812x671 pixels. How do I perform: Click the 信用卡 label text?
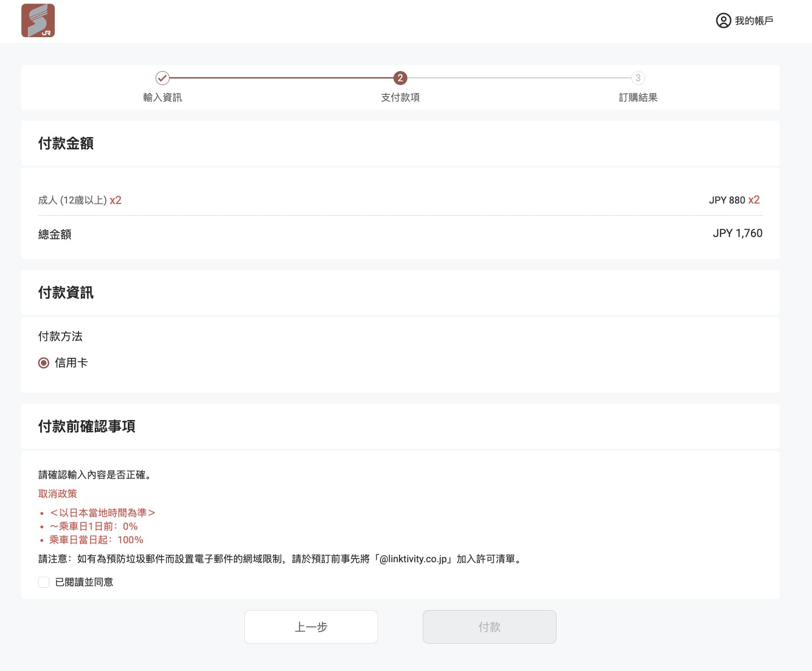[x=71, y=363]
